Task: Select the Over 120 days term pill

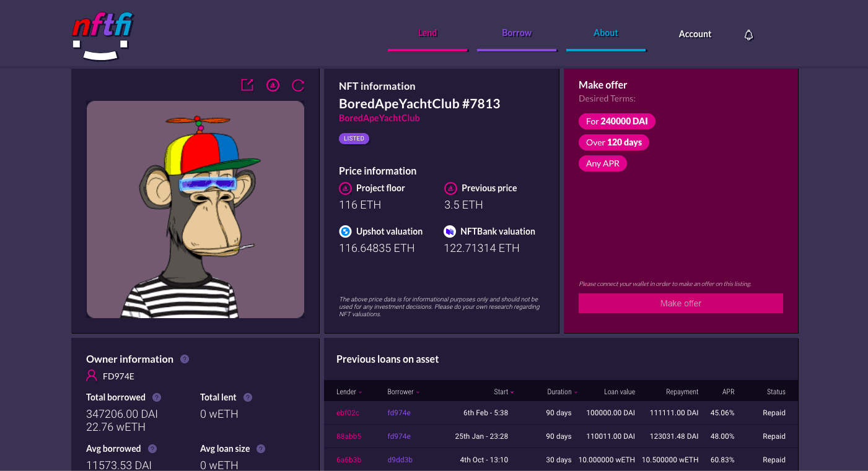Action: (614, 142)
